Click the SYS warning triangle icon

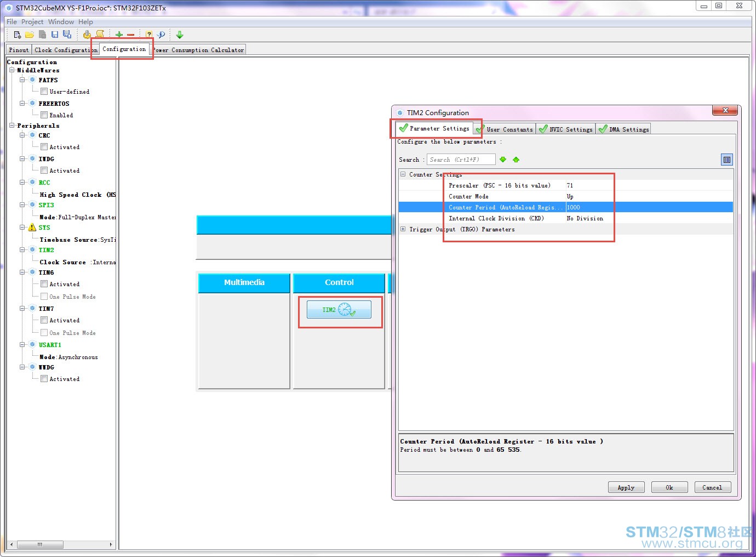pyautogui.click(x=32, y=228)
